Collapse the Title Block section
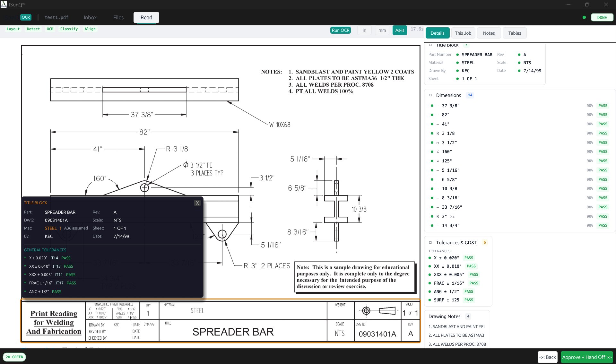616x364 pixels. pos(430,45)
